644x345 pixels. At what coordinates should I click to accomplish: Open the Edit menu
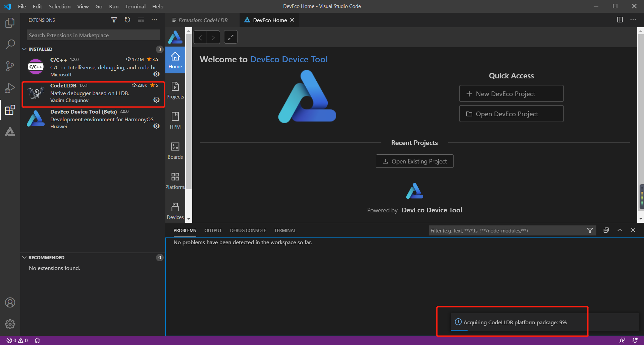click(x=37, y=6)
